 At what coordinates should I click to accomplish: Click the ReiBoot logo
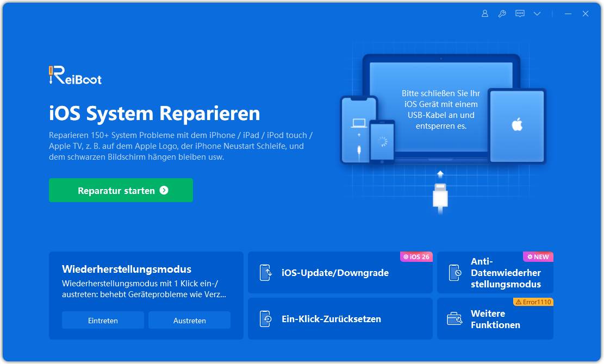[x=75, y=76]
